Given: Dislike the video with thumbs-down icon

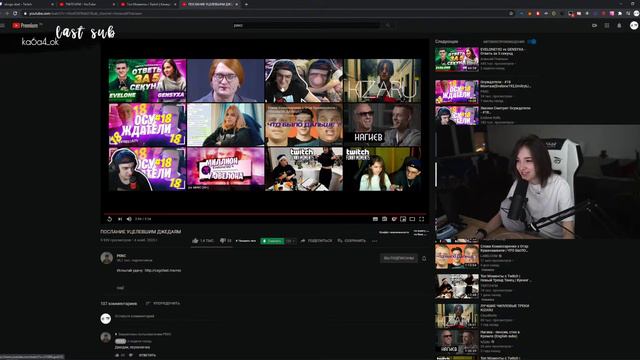Looking at the screenshot, I should pos(222,241).
